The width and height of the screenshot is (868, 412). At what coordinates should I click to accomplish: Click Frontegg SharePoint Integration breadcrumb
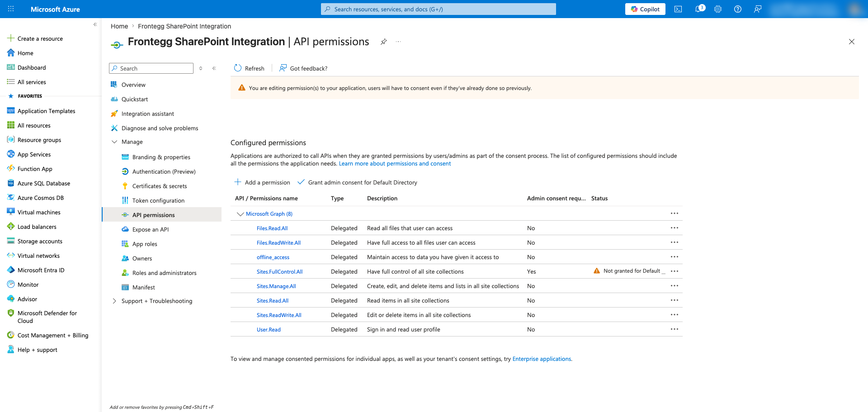point(184,26)
